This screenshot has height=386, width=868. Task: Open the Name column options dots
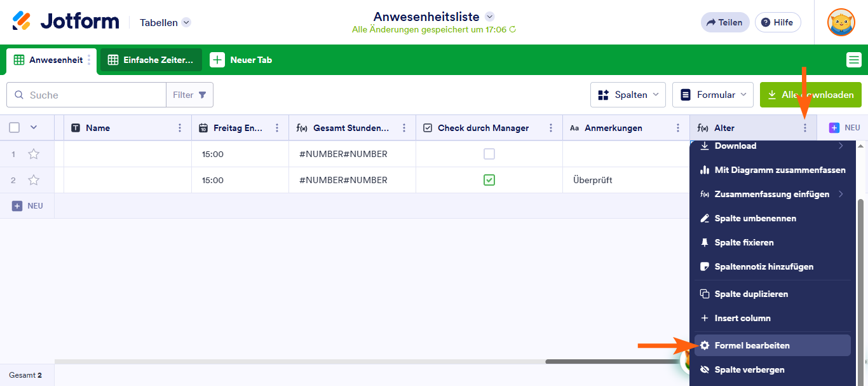point(180,128)
